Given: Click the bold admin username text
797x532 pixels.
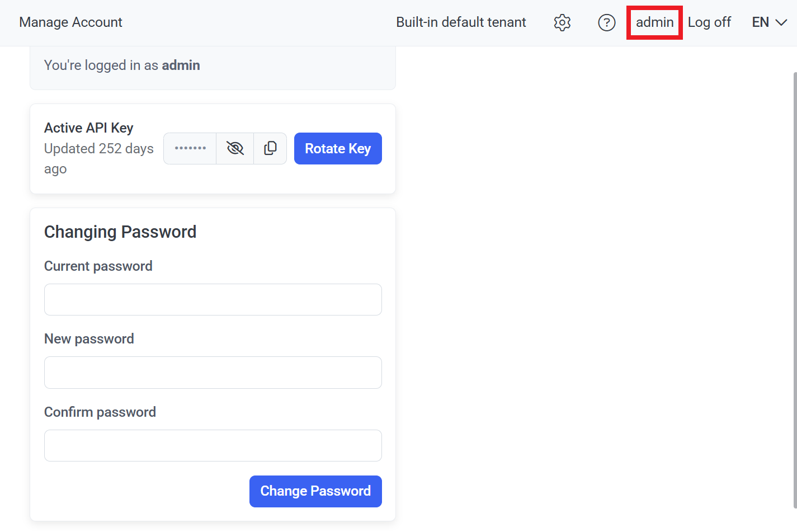Looking at the screenshot, I should [x=181, y=65].
